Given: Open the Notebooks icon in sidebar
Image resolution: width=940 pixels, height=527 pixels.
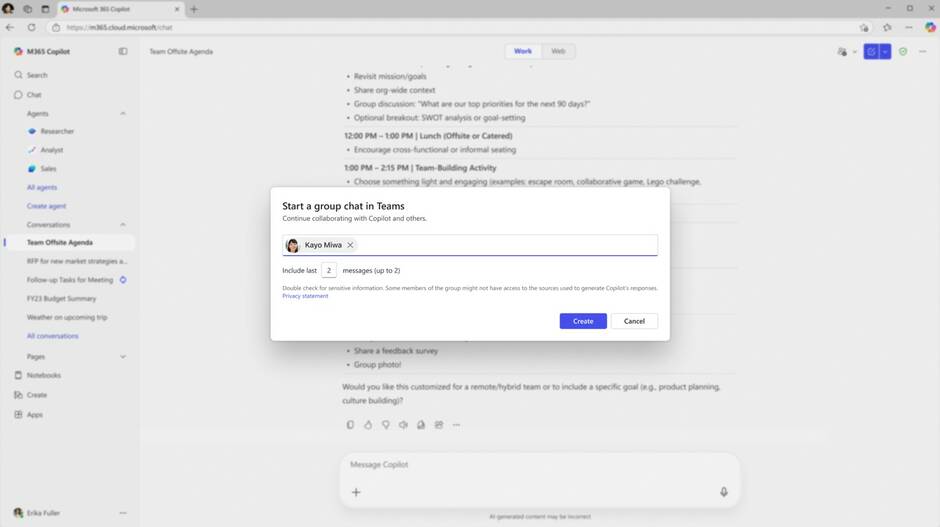Looking at the screenshot, I should [x=19, y=376].
